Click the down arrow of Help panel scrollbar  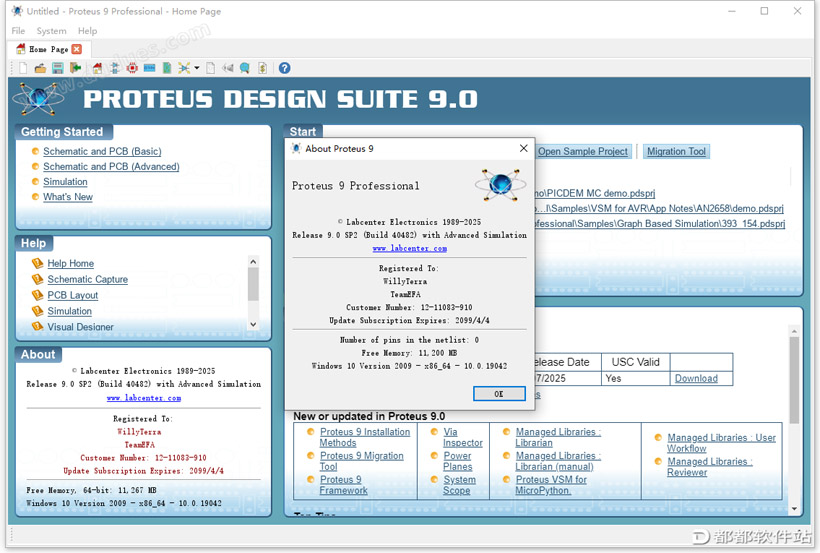tap(253, 324)
